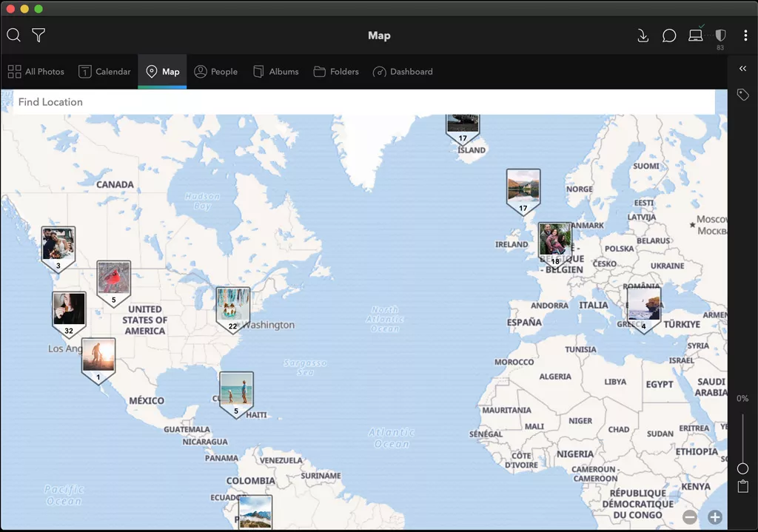Open the People tab
This screenshot has width=758, height=532.
click(x=215, y=72)
